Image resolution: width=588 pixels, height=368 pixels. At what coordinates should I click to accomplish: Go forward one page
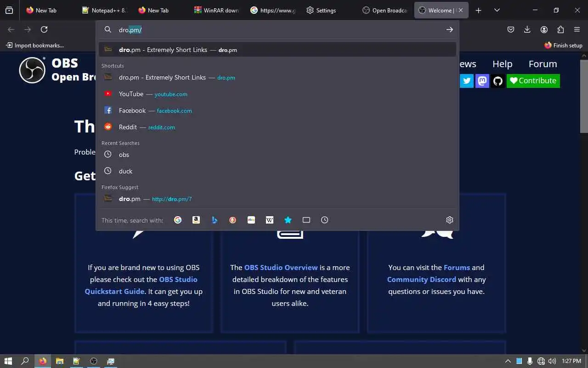[x=28, y=29]
